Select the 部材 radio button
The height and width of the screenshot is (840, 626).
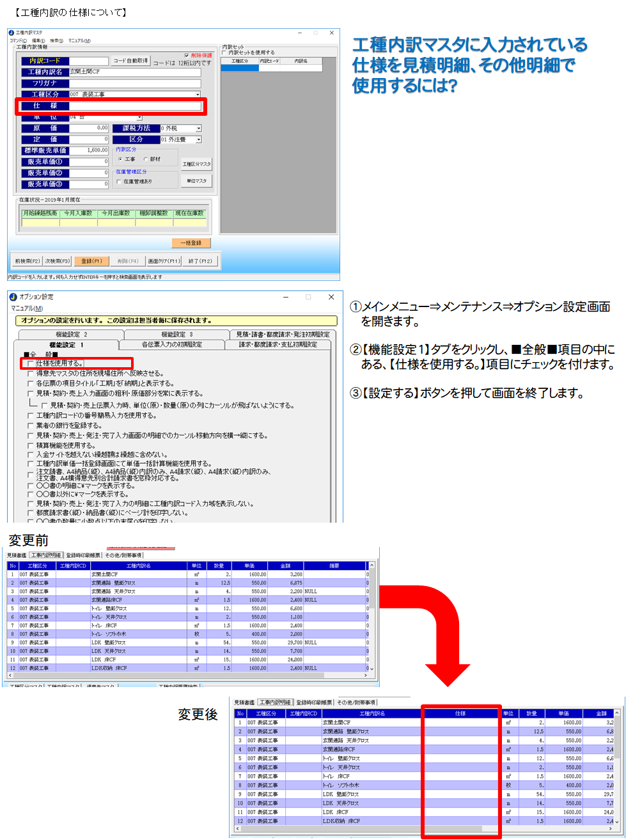tap(145, 159)
